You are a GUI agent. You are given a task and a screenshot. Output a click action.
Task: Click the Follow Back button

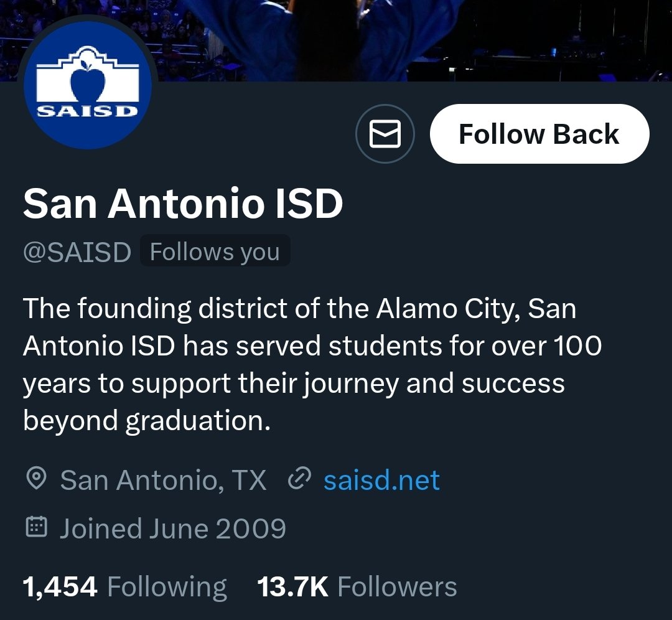(x=539, y=134)
